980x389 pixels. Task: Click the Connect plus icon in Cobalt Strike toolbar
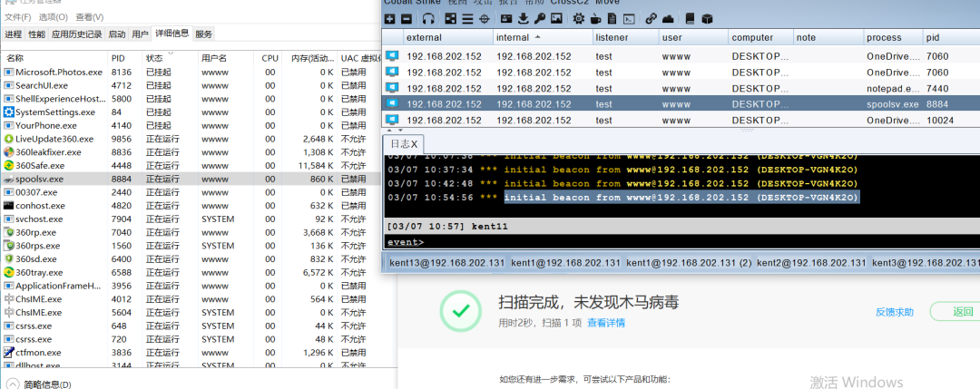pyautogui.click(x=389, y=19)
